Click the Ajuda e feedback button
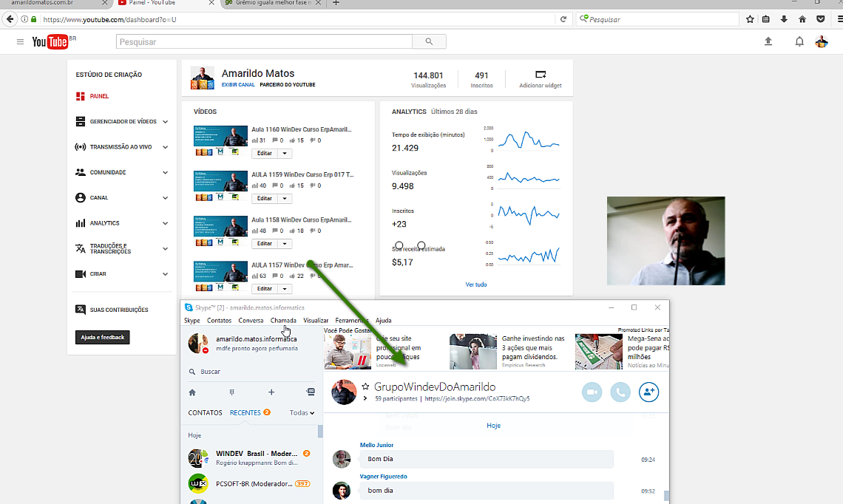Image resolution: width=843 pixels, height=504 pixels. pos(102,338)
